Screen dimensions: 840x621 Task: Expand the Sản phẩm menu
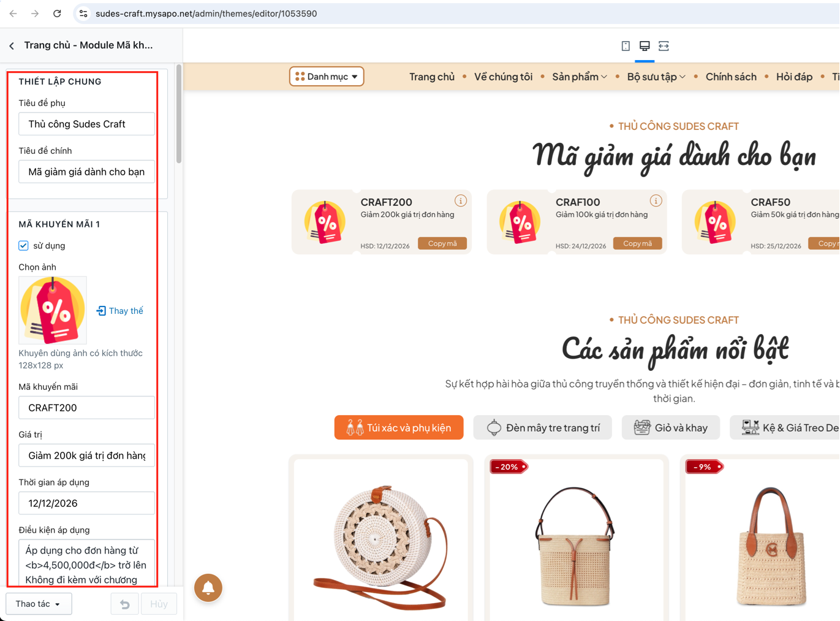[580, 77]
